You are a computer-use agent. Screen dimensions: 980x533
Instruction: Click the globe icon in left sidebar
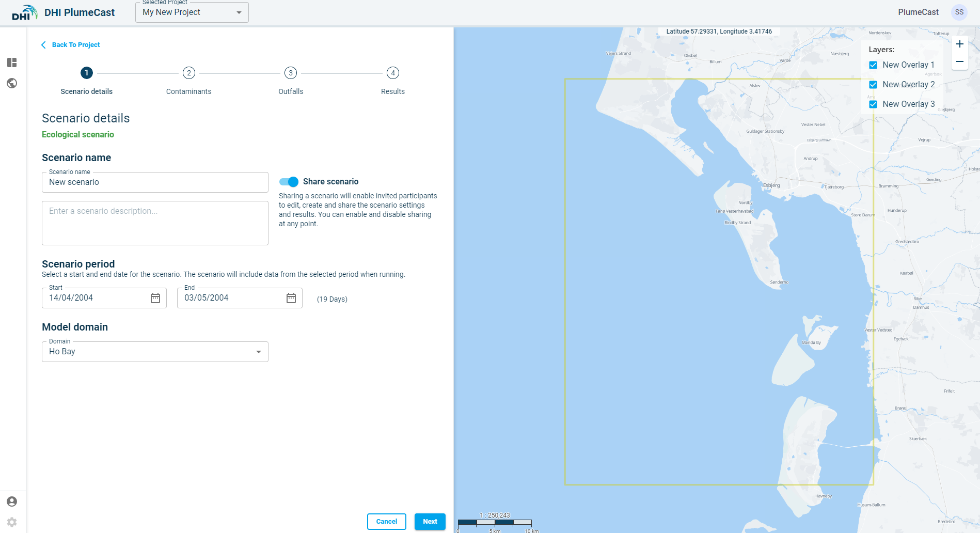[x=12, y=83]
